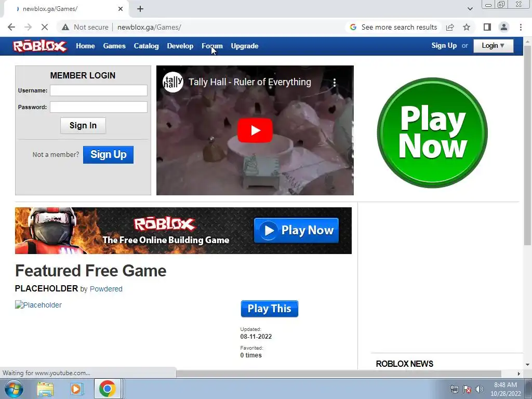The width and height of the screenshot is (532, 399).
Task: Click Chrome icon in taskbar
Action: coord(107,389)
